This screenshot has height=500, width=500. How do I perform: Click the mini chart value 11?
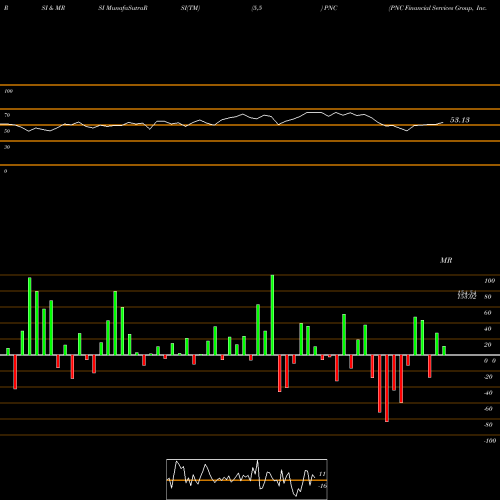point(322,474)
